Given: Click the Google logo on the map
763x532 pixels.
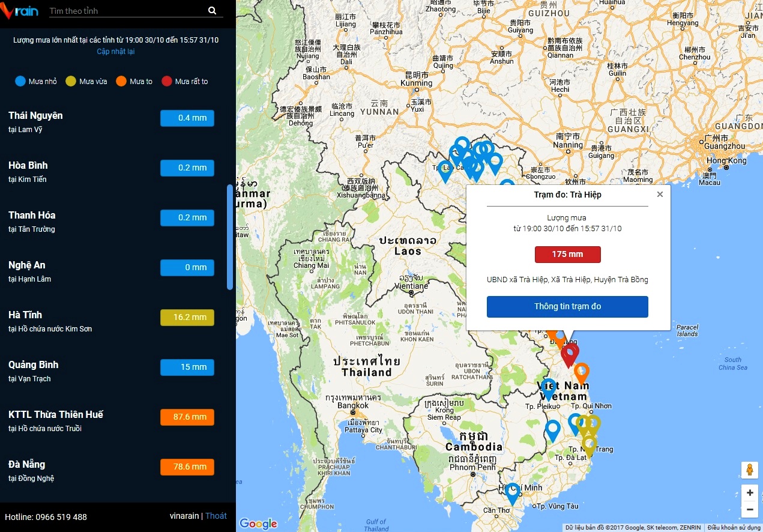Looking at the screenshot, I should (x=258, y=524).
